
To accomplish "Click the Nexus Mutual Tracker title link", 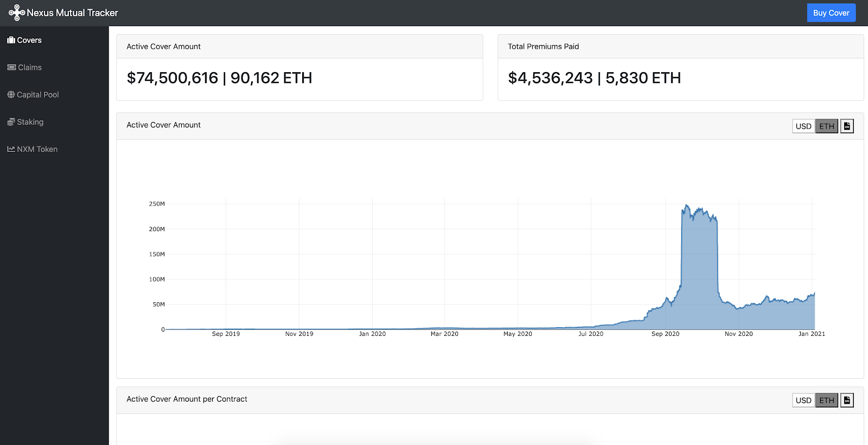I will 72,12.
